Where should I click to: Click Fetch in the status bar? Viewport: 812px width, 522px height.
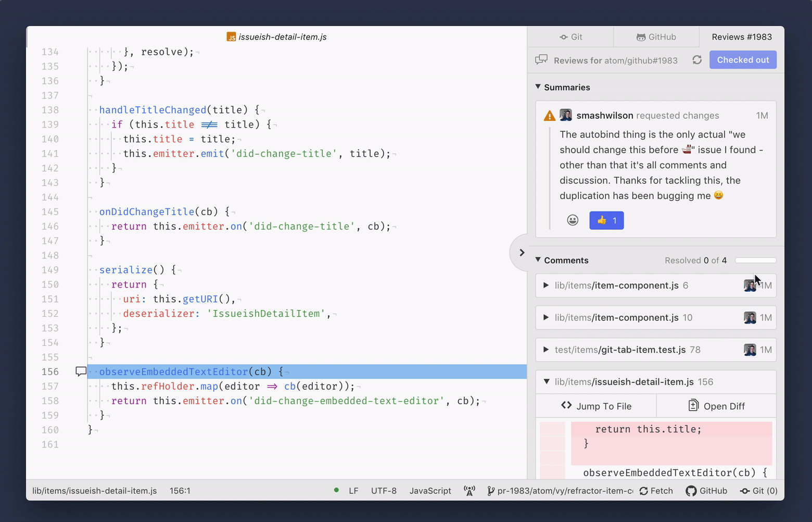coord(656,491)
